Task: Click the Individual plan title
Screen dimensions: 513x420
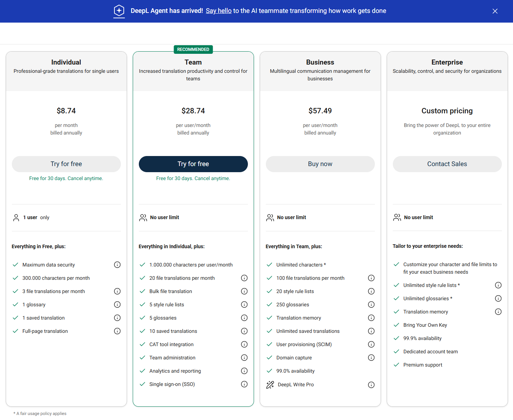Action: (x=66, y=62)
